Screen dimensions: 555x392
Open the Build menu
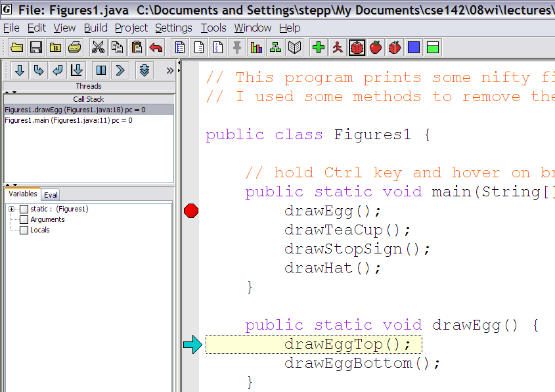click(95, 28)
